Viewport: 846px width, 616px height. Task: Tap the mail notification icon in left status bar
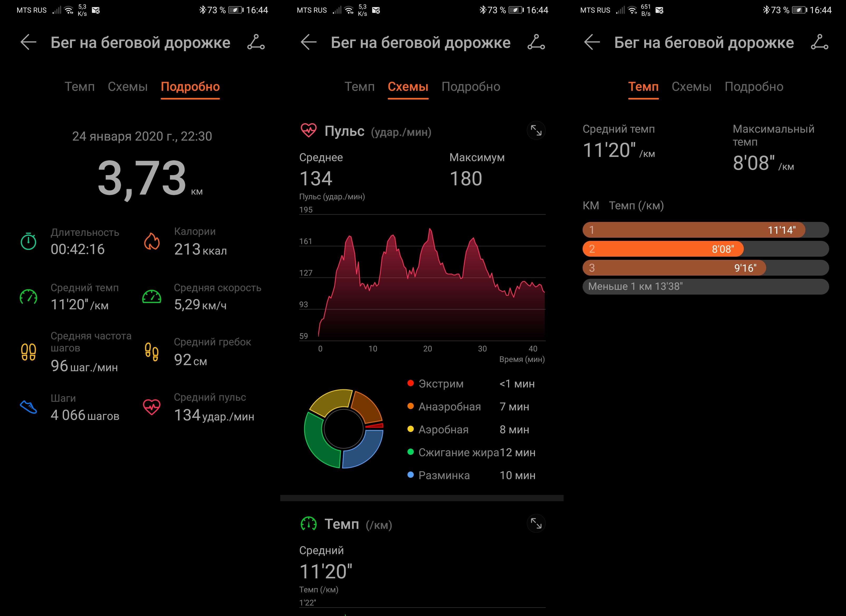(x=96, y=10)
